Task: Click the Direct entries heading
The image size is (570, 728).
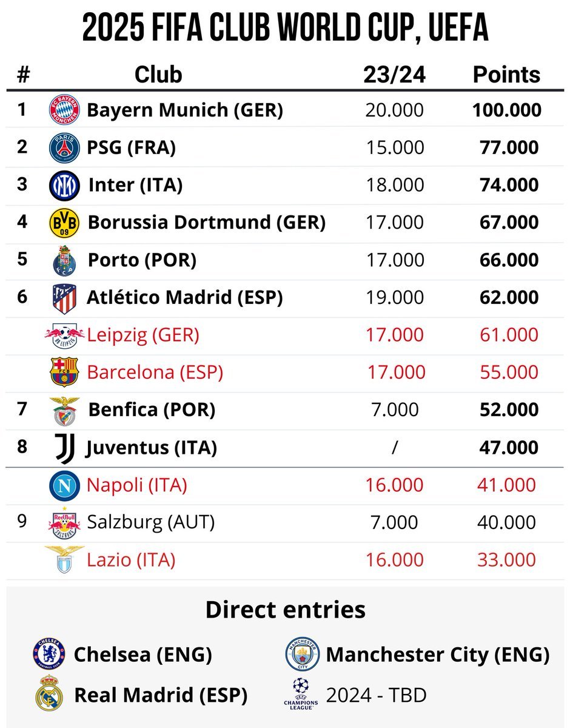Action: point(285,609)
